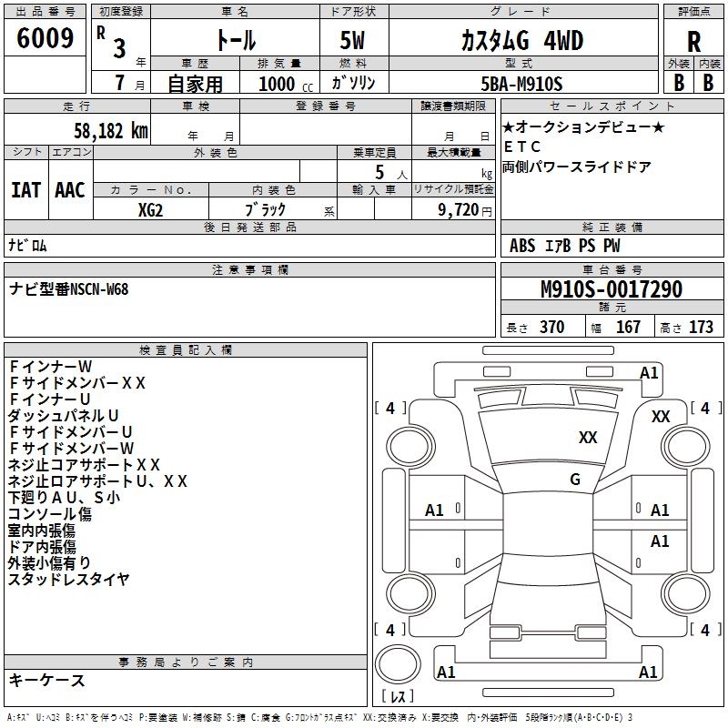Click shift type IAT
The image size is (728, 728).
[26, 190]
